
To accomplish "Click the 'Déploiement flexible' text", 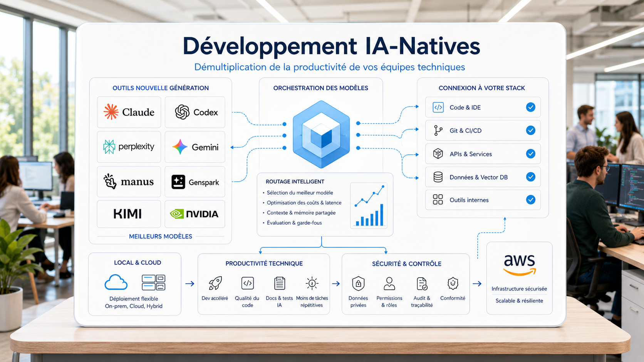I will (x=134, y=299).
